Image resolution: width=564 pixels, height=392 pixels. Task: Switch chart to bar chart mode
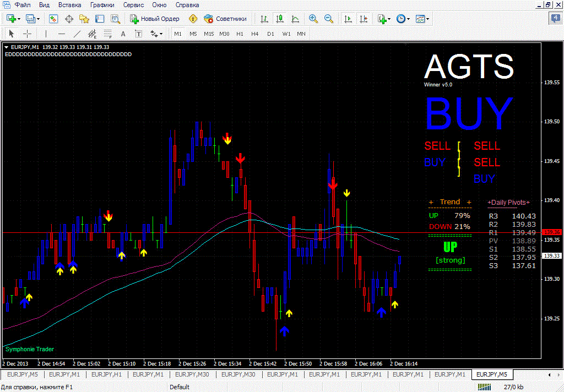(264, 19)
